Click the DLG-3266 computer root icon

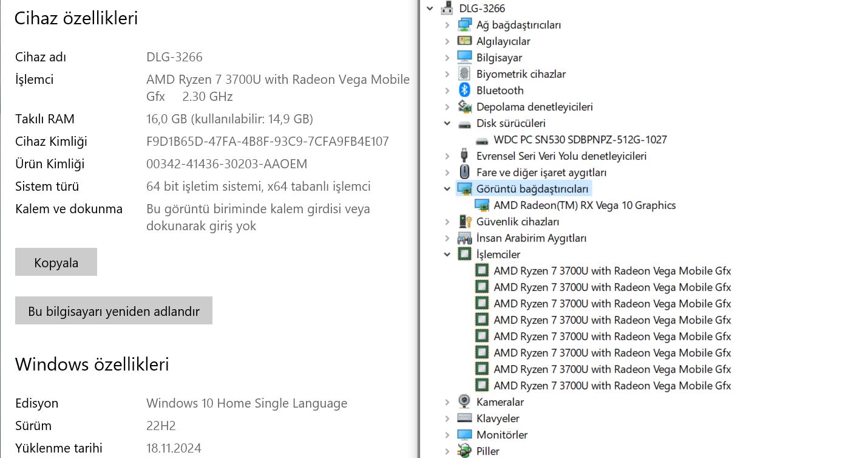click(447, 8)
